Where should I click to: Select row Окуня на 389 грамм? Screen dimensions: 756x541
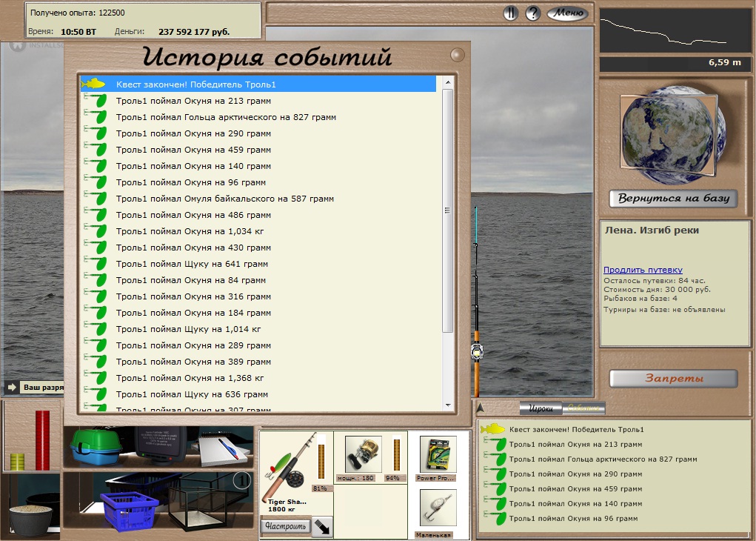258,362
